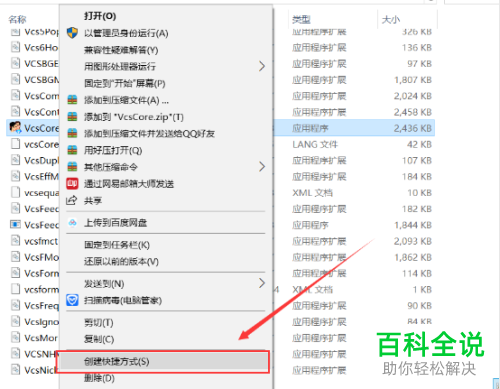Choose 创建快捷方式(S)
The width and height of the screenshot is (500, 389).
[116, 361]
